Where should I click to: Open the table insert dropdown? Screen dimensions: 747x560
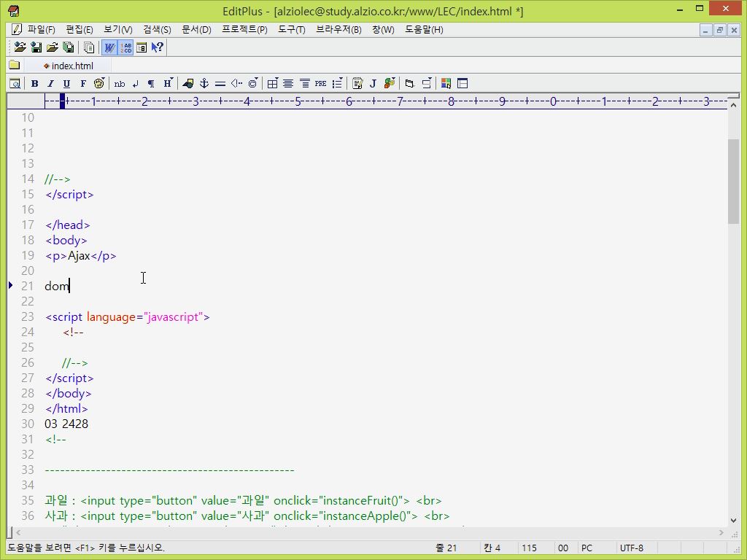273,83
